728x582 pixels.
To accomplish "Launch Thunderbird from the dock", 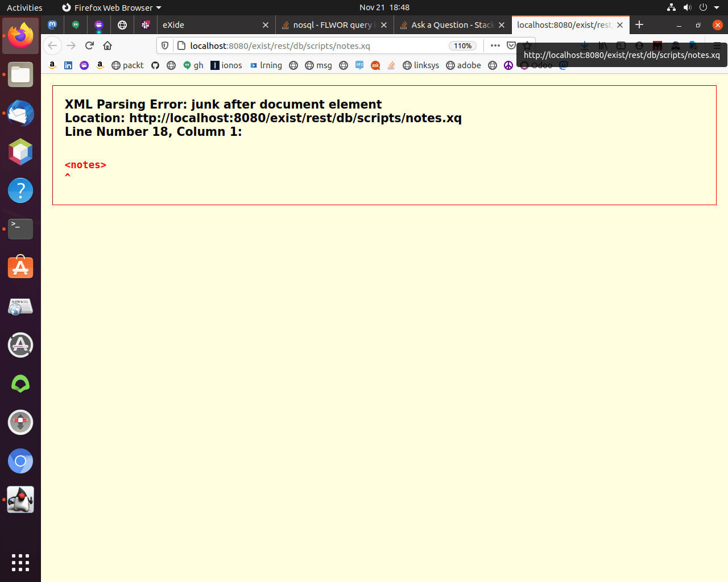I will pos(20,113).
